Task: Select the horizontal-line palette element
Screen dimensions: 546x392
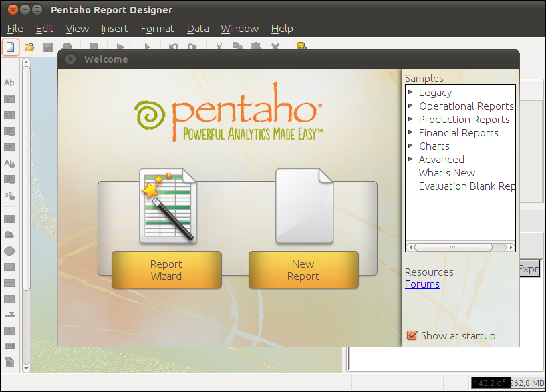Action: tap(9, 283)
